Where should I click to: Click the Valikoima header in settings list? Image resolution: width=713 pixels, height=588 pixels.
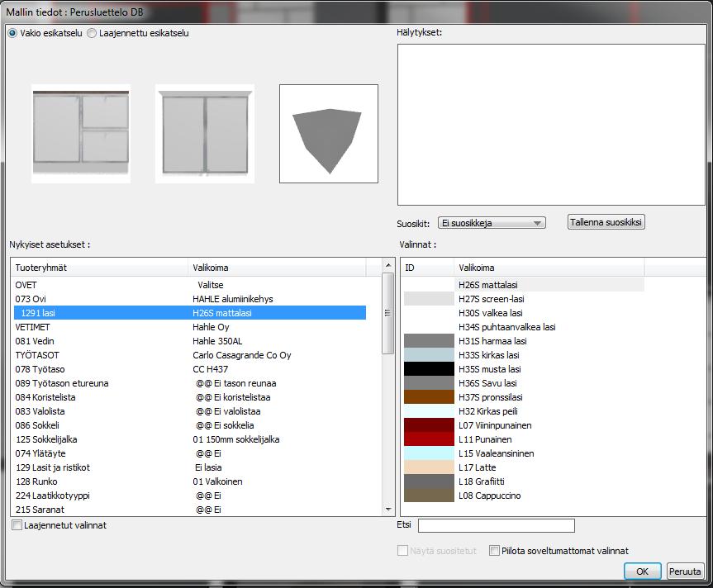pos(277,268)
